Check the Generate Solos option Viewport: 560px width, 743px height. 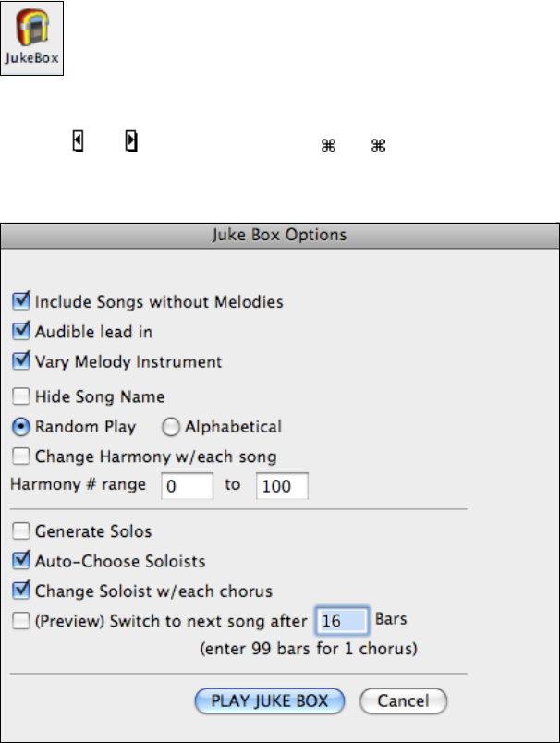(21, 531)
